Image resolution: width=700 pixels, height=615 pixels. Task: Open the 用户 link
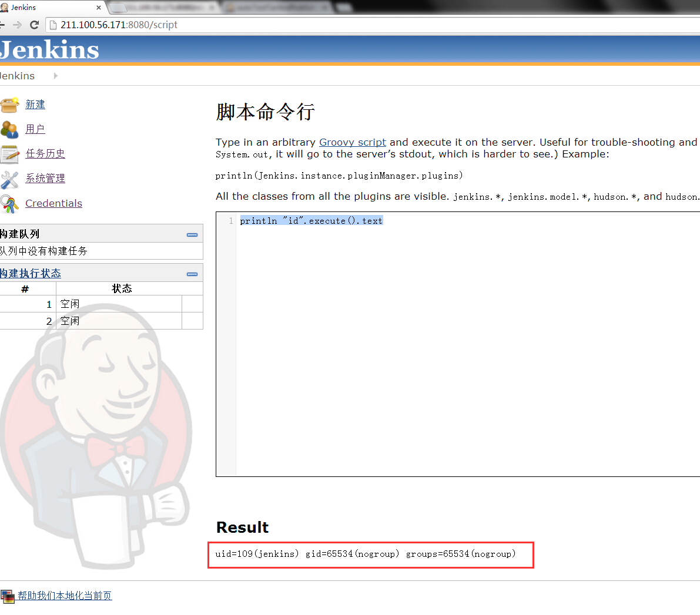click(x=35, y=129)
